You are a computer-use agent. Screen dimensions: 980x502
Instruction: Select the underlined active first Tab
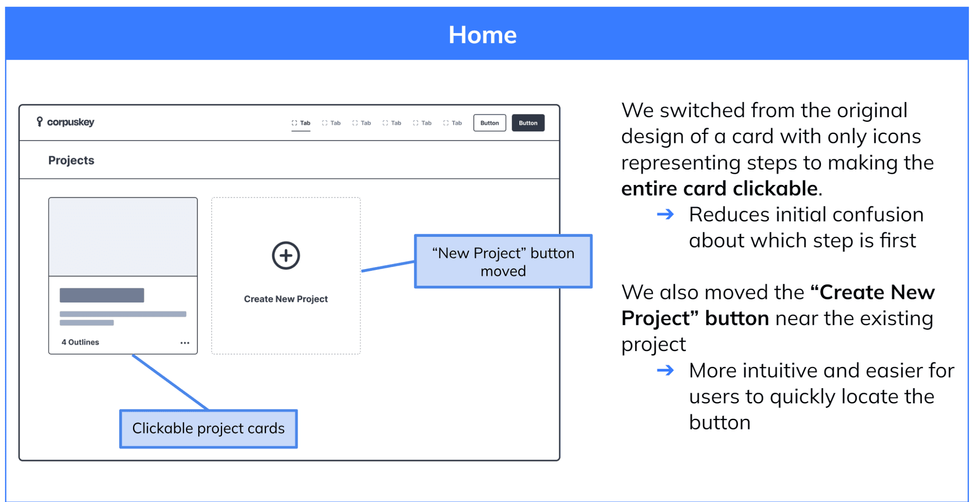[x=301, y=123]
